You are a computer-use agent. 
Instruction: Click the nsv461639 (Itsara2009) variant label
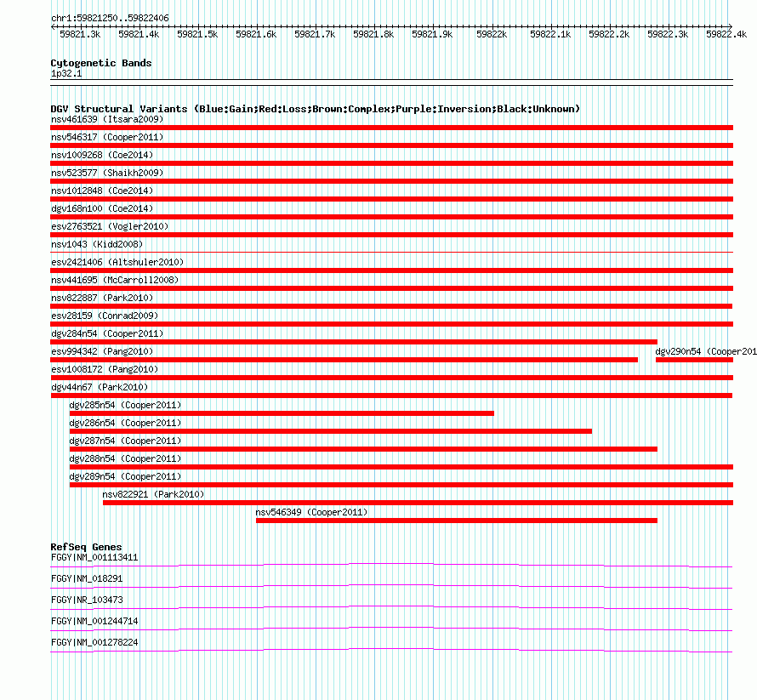(x=107, y=119)
